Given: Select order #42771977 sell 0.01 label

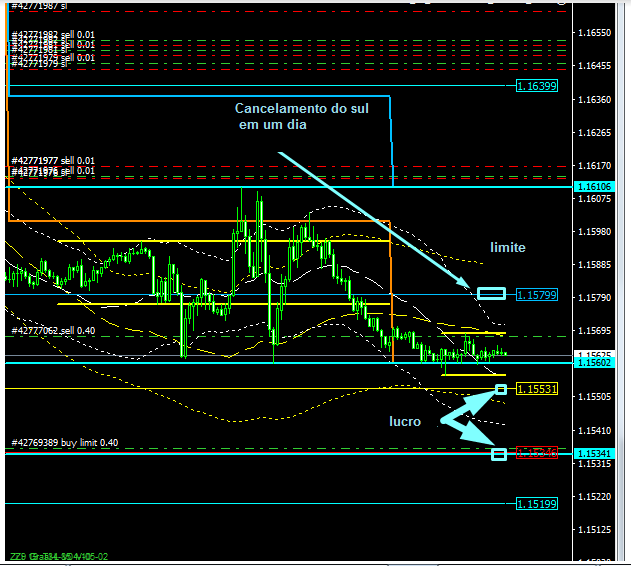Looking at the screenshot, I should coord(53,160).
